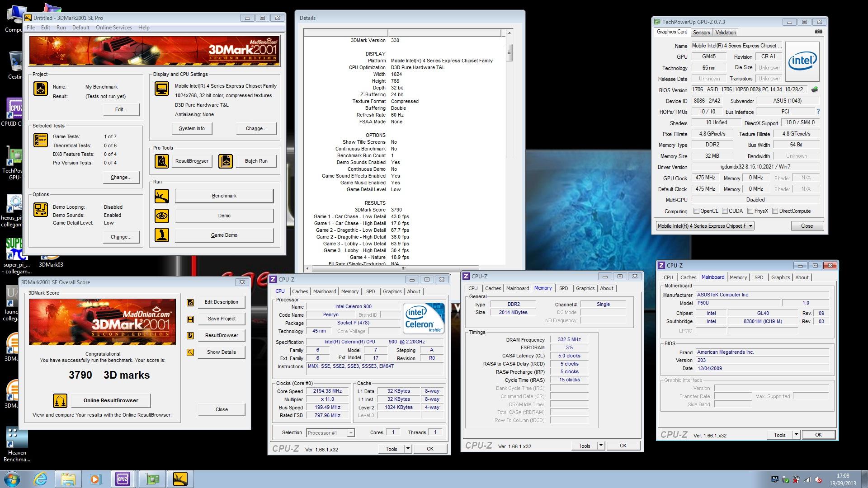The width and height of the screenshot is (868, 488).
Task: Open Caches tab in CPU-Z CPU window
Action: coord(300,291)
